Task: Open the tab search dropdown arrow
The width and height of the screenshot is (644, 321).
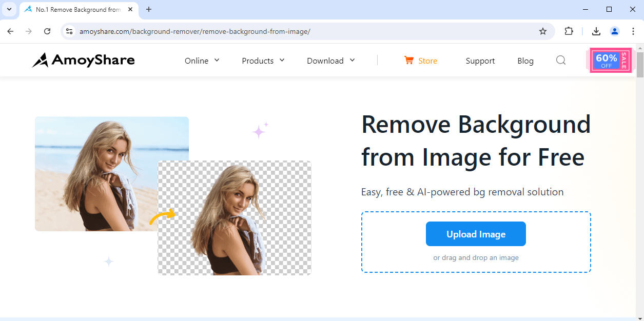Action: pos(9,9)
